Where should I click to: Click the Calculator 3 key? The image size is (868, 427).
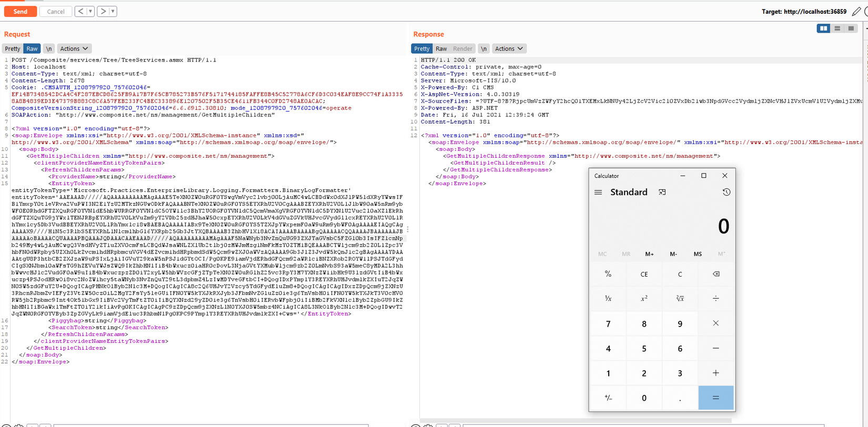(x=680, y=373)
